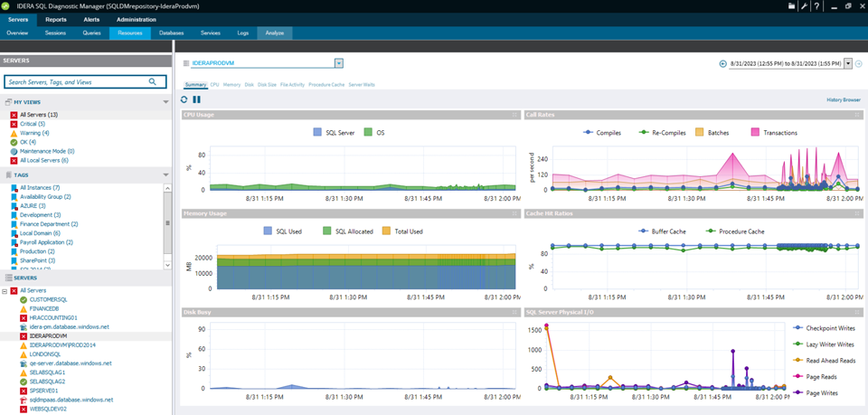
Task: Select the Critical (5) view
Action: [32, 124]
